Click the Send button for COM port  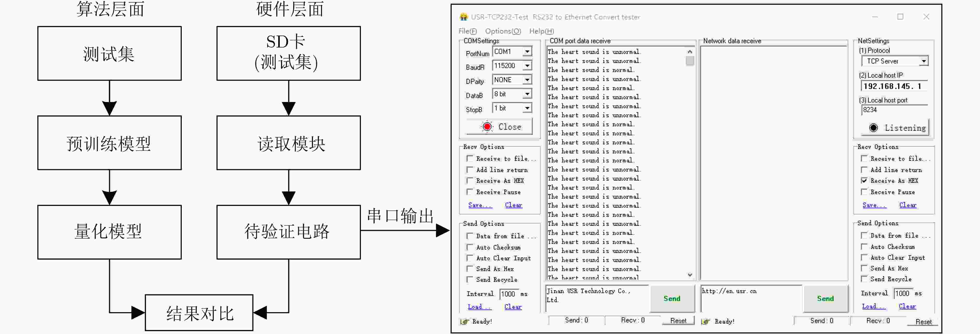click(672, 299)
